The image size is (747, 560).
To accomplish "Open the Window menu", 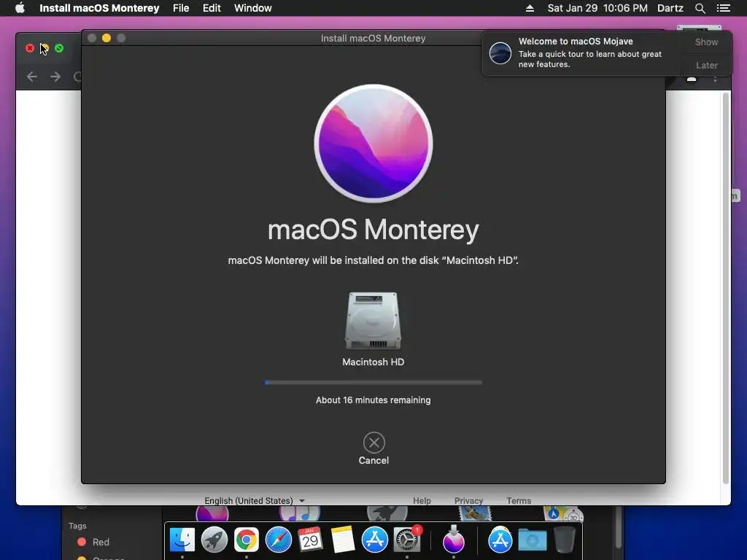I will (x=252, y=8).
